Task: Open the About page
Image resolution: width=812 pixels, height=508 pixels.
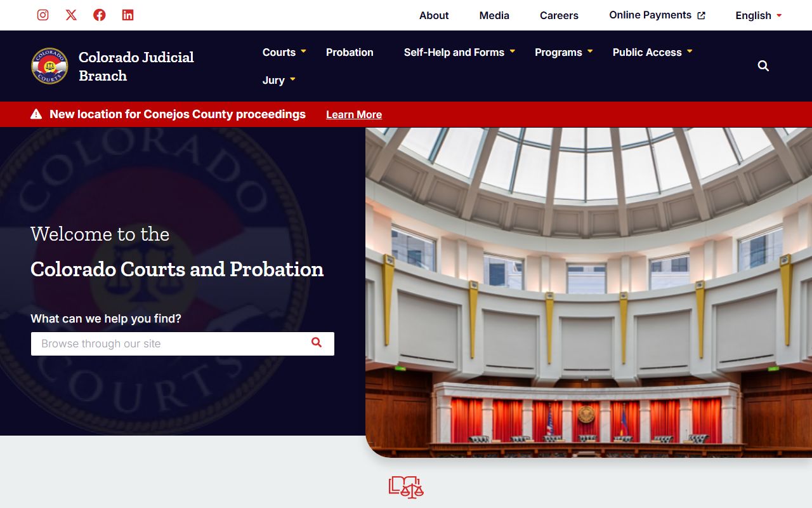Action: tap(434, 15)
